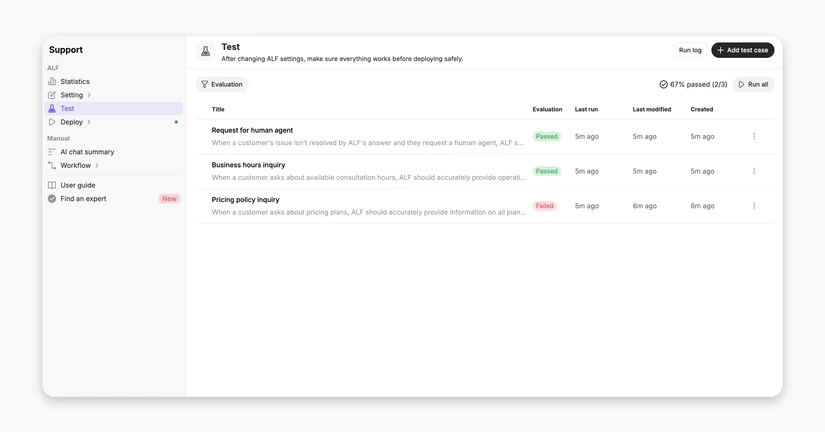
Task: Open Statistics in the sidebar
Action: point(114,81)
